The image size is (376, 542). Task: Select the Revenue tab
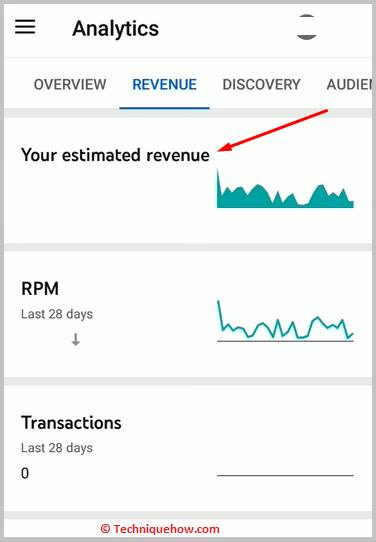[x=164, y=84]
